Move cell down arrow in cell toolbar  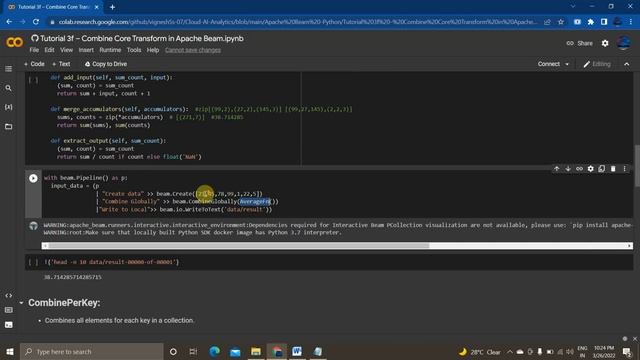(x=568, y=169)
